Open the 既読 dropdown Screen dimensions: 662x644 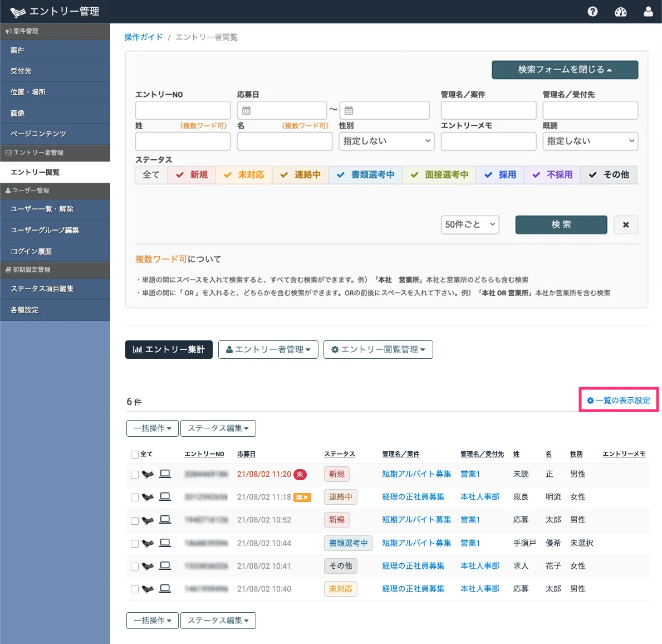590,141
